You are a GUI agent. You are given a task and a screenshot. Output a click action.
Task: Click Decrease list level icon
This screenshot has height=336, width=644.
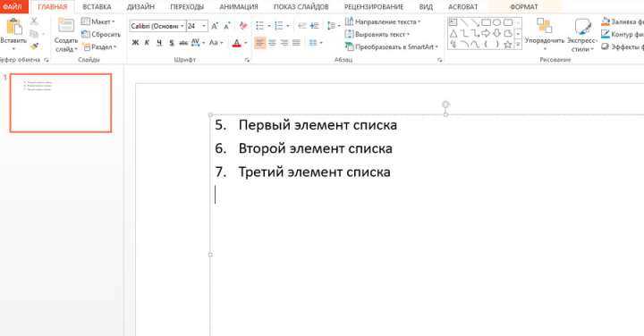(302, 26)
